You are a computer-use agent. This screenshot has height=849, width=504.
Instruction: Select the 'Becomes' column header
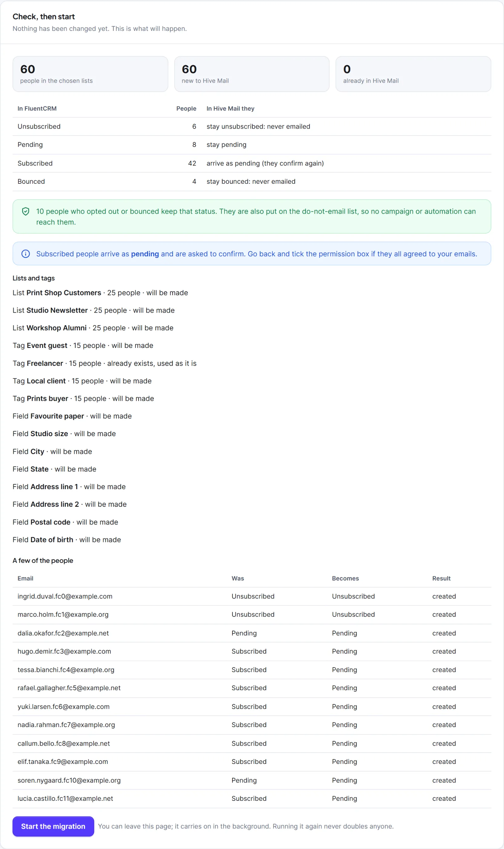345,579
